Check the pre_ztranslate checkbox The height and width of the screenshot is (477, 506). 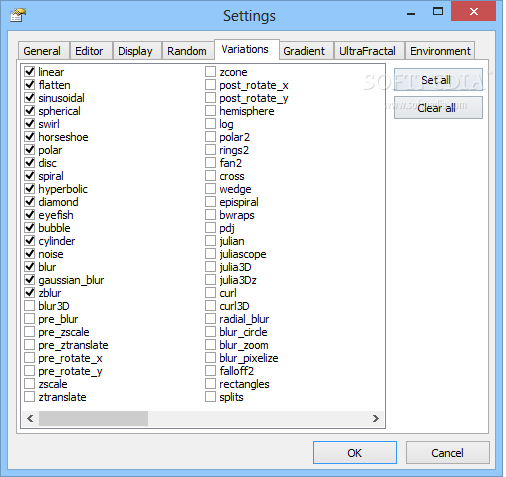click(30, 344)
